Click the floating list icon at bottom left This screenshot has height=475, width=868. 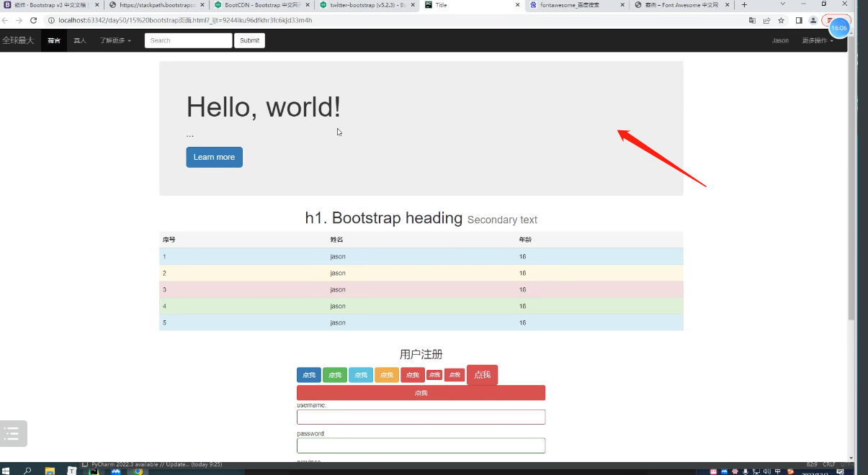tap(12, 433)
